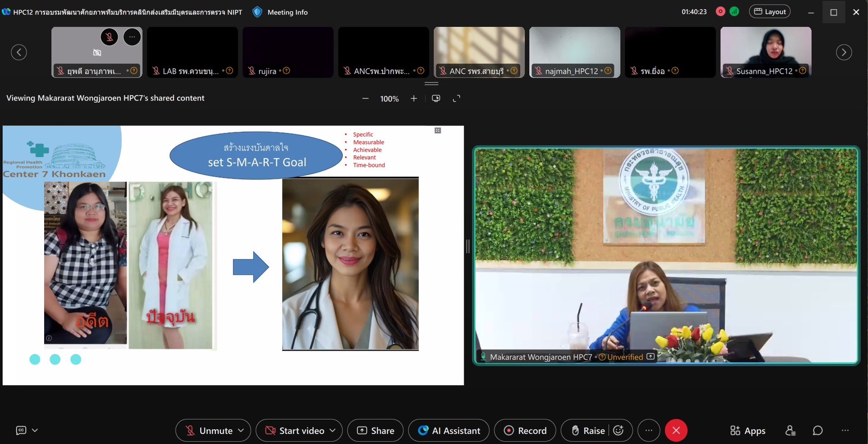Click the Share content button
Image resolution: width=868 pixels, height=444 pixels.
click(375, 430)
